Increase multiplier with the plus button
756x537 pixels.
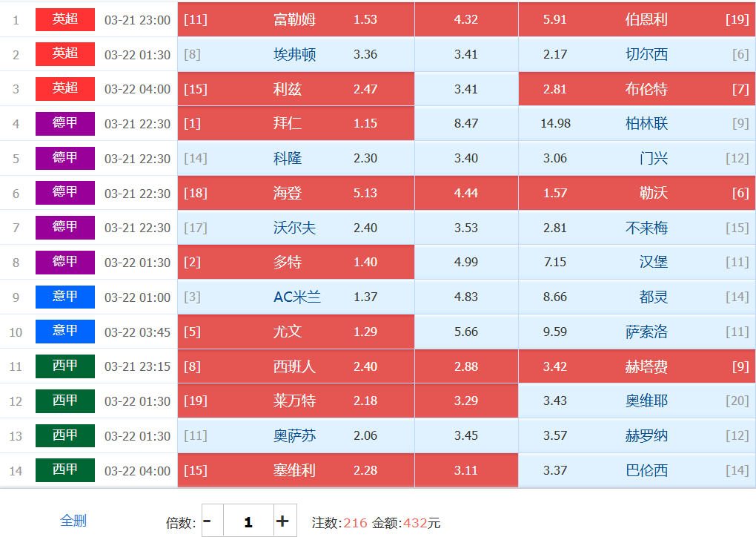(x=282, y=521)
